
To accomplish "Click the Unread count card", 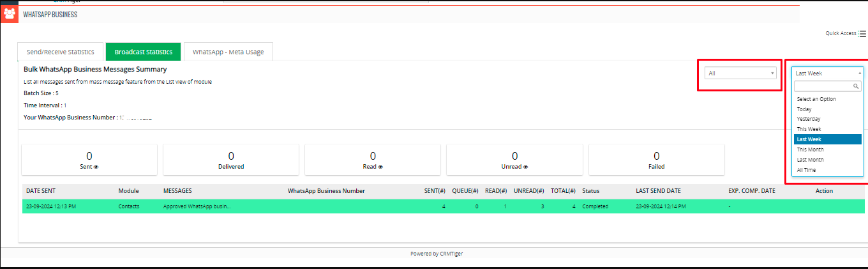I will click(x=514, y=160).
